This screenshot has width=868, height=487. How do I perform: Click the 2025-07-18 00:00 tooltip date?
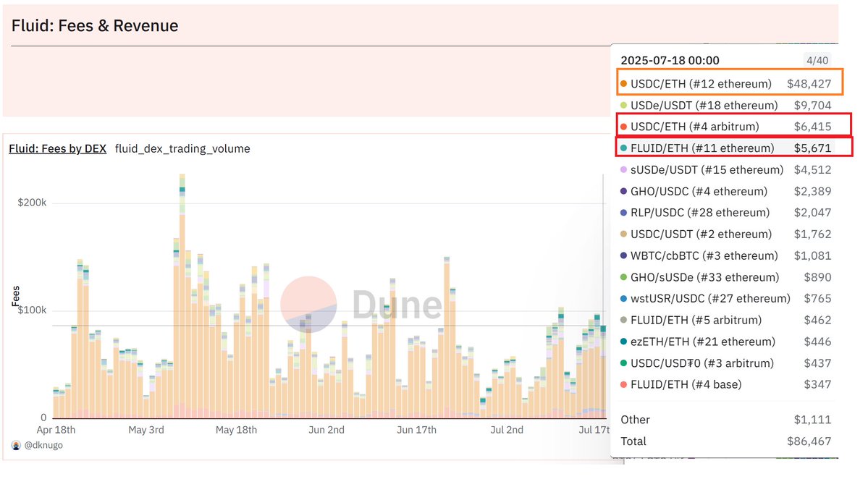[x=670, y=60]
